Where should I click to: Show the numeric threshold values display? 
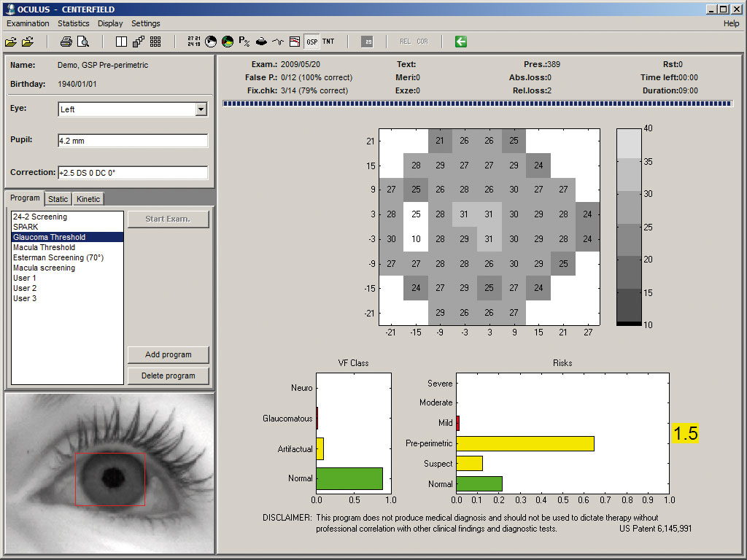[194, 42]
